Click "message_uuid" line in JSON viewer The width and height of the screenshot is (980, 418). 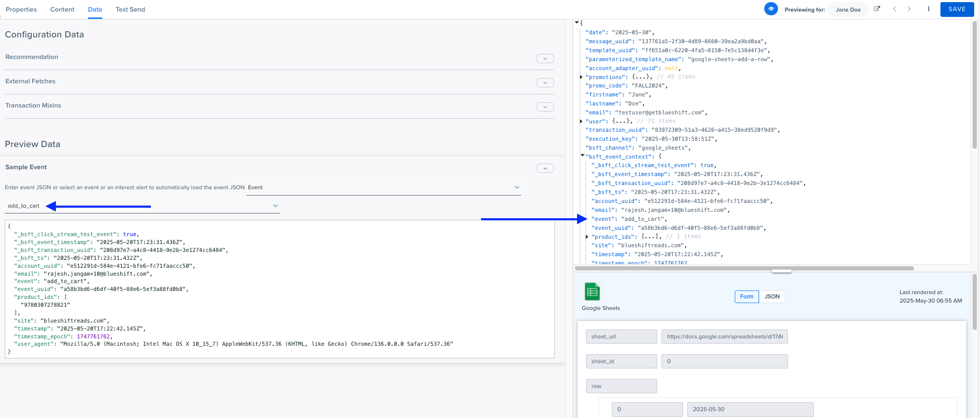point(676,41)
